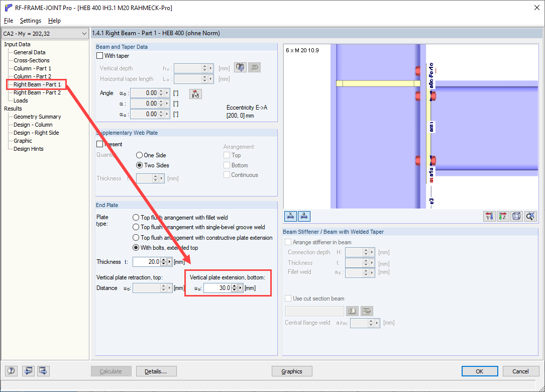Click the taper library icon beside Vertical depth
This screenshot has width=545, height=392.
240,67
